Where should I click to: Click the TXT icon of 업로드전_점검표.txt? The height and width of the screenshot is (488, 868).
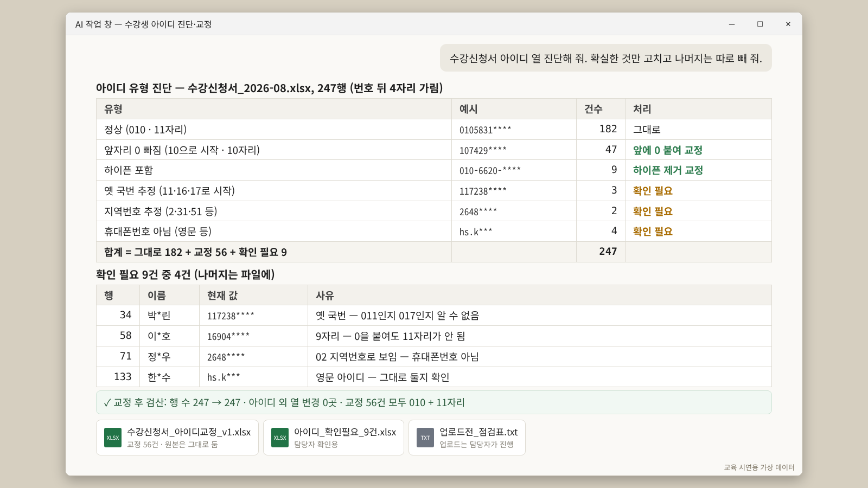pos(425,438)
